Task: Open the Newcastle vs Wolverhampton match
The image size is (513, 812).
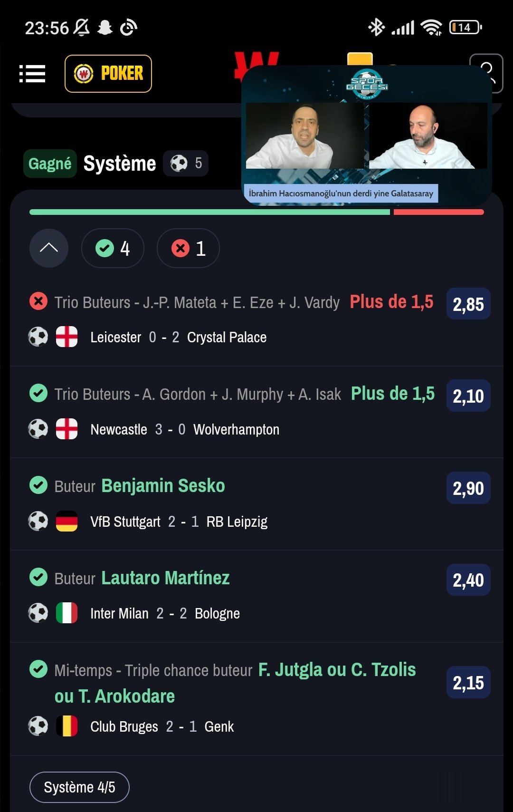Action: click(185, 430)
